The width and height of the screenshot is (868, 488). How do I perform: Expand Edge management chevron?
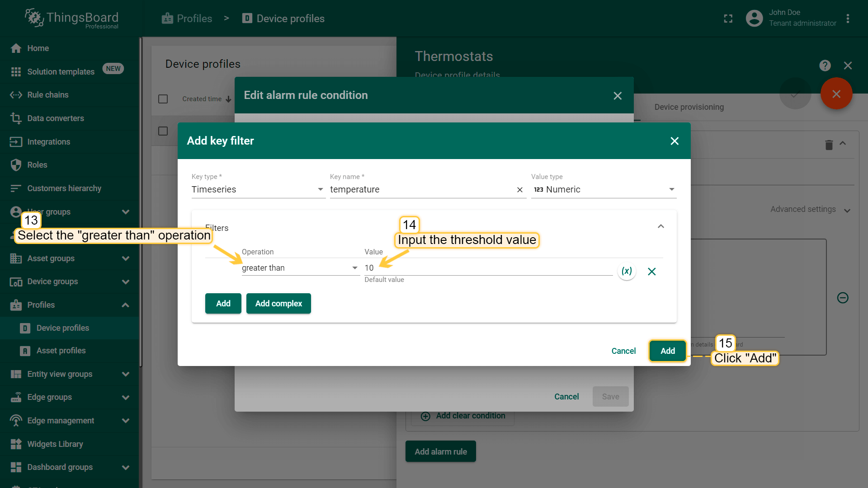(x=126, y=421)
